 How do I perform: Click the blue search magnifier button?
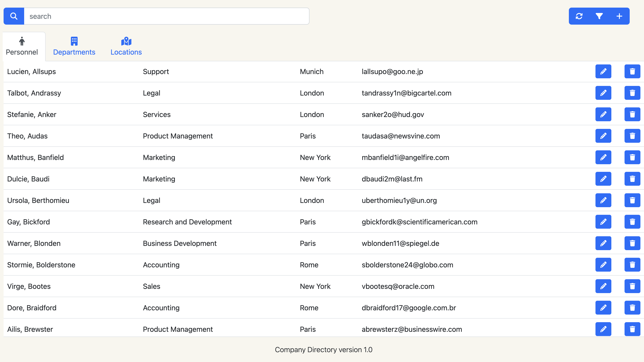[14, 16]
